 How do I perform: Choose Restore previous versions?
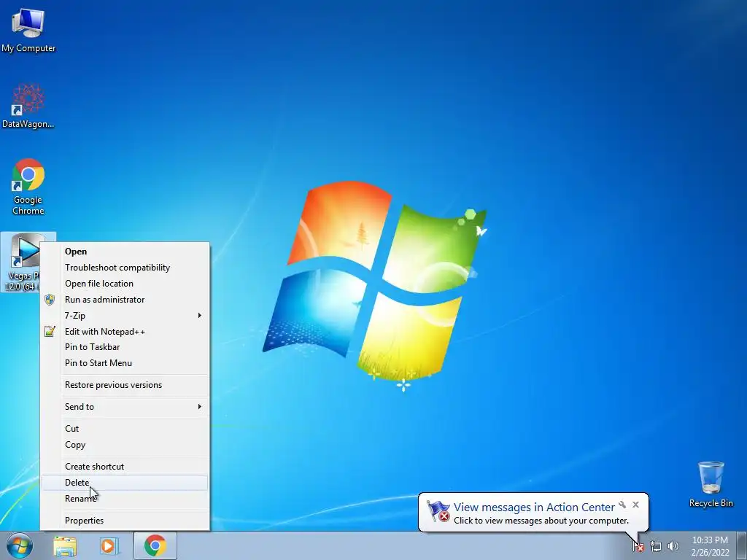click(x=125, y=385)
